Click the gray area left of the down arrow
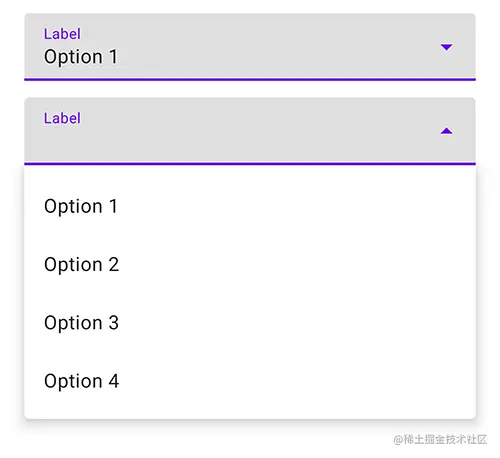Image resolution: width=500 pixels, height=458 pixels. pos(277,47)
